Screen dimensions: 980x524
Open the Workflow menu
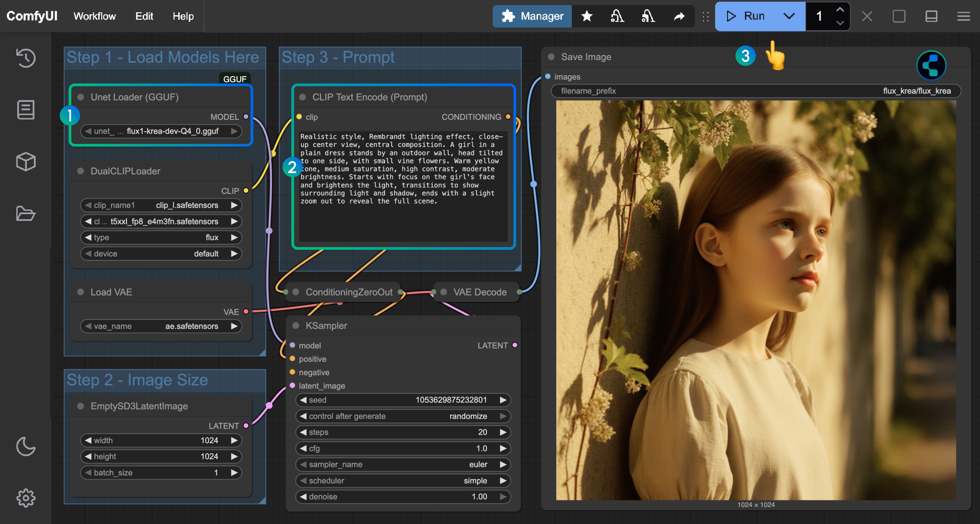(x=94, y=16)
